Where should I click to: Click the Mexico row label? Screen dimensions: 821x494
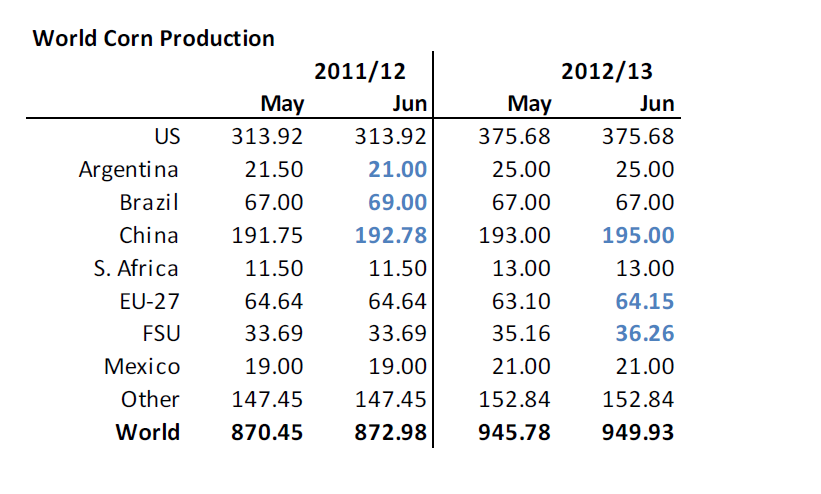[x=142, y=367]
